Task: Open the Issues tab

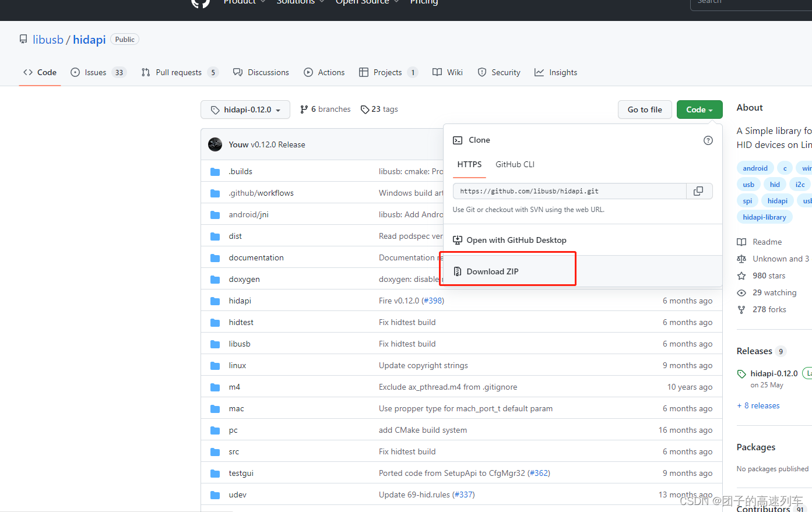Action: point(98,72)
